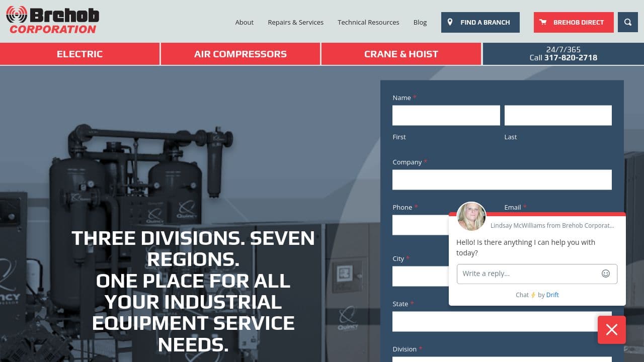Viewport: 644px width, 362px height.
Task: Open Repairs & Services menu
Action: 296,22
